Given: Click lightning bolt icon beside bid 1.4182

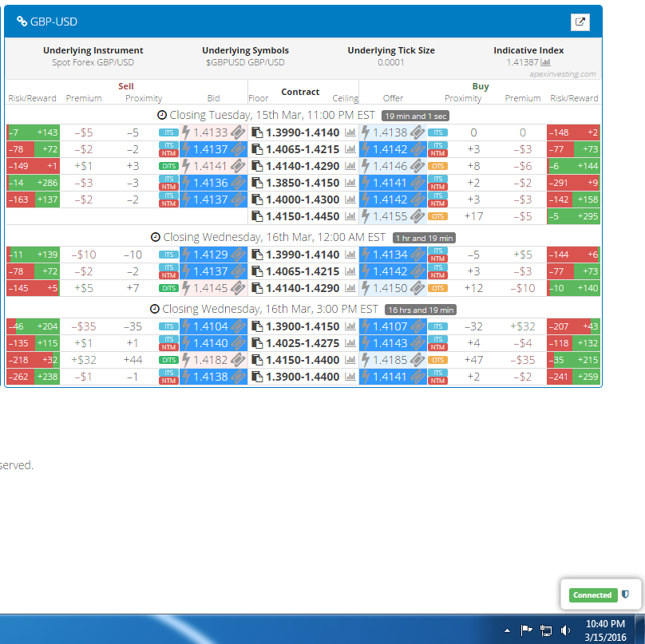Looking at the screenshot, I should pos(186,360).
